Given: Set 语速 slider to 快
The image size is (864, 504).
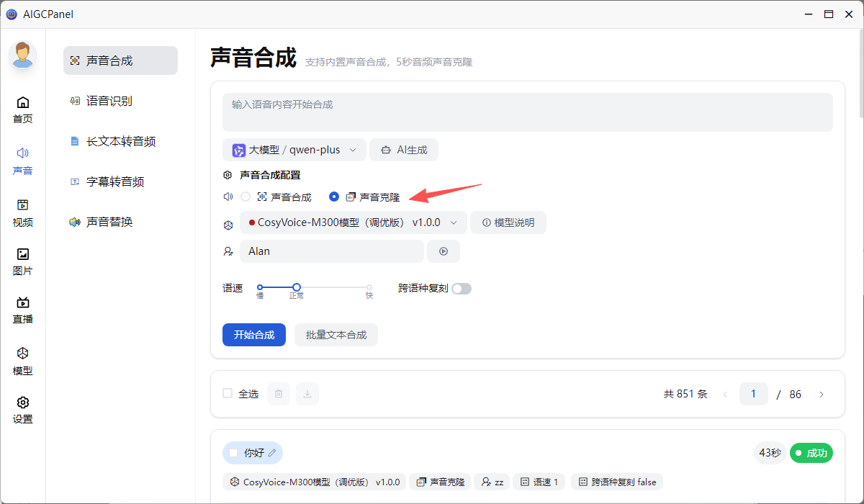Looking at the screenshot, I should coord(369,287).
